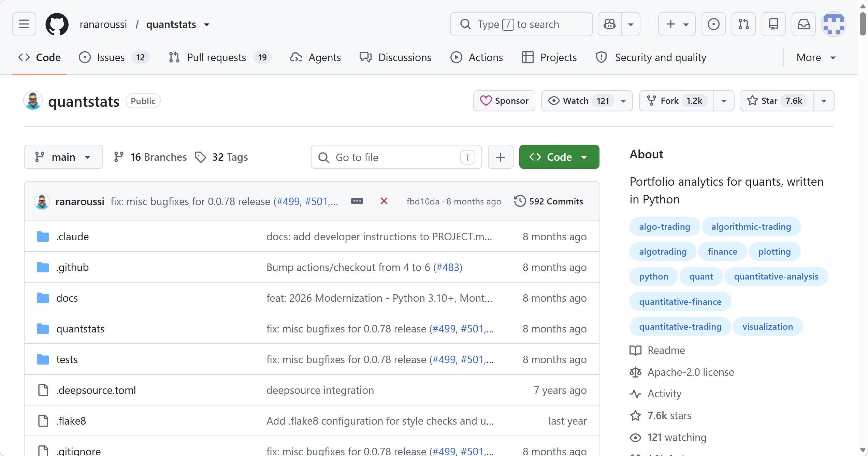The height and width of the screenshot is (456, 868).
Task: Expand the repository name dropdown in header
Action: click(206, 25)
